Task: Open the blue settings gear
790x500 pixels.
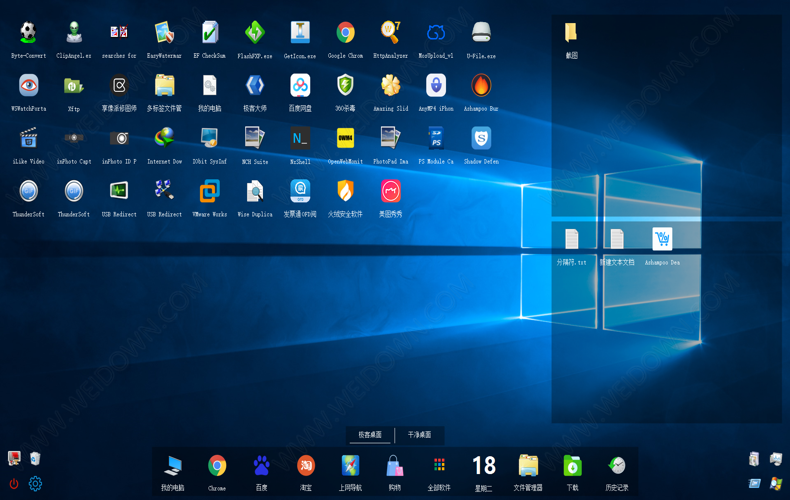Action: [x=35, y=484]
